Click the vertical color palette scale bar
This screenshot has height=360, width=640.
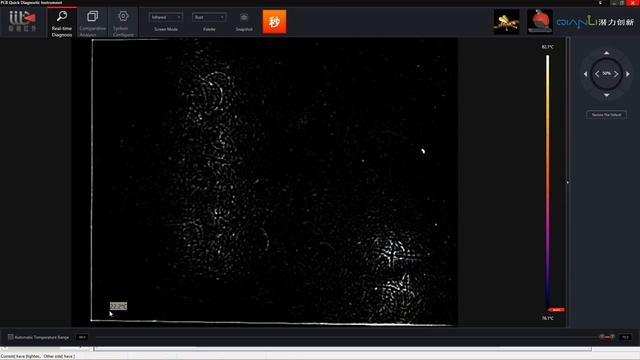coord(548,182)
